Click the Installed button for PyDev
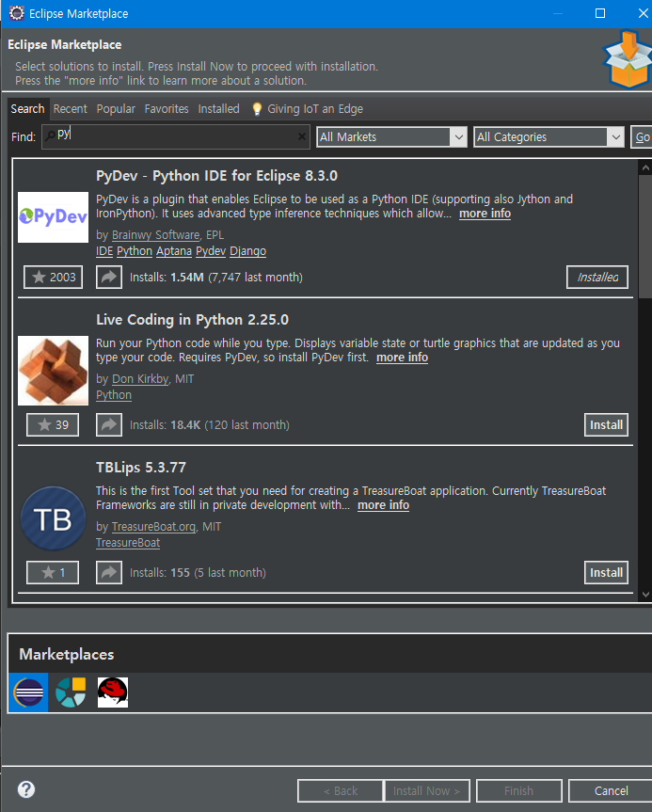Image resolution: width=652 pixels, height=812 pixels. (597, 277)
